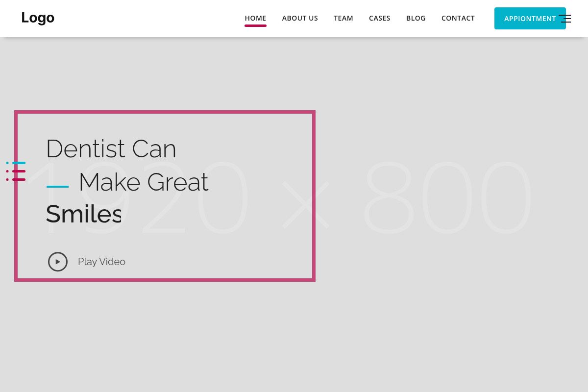The width and height of the screenshot is (588, 392).
Task: Visit the BLOG menu link
Action: pyautogui.click(x=416, y=18)
